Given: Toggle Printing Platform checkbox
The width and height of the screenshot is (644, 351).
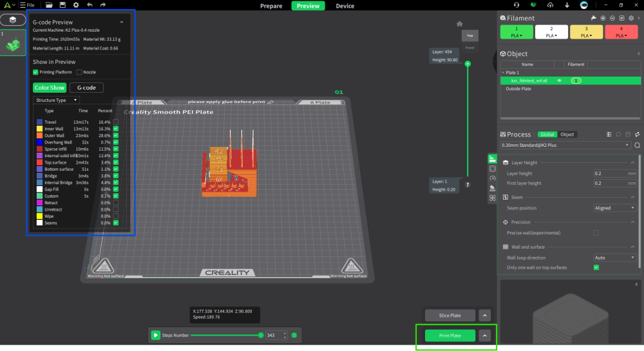Looking at the screenshot, I should (35, 72).
